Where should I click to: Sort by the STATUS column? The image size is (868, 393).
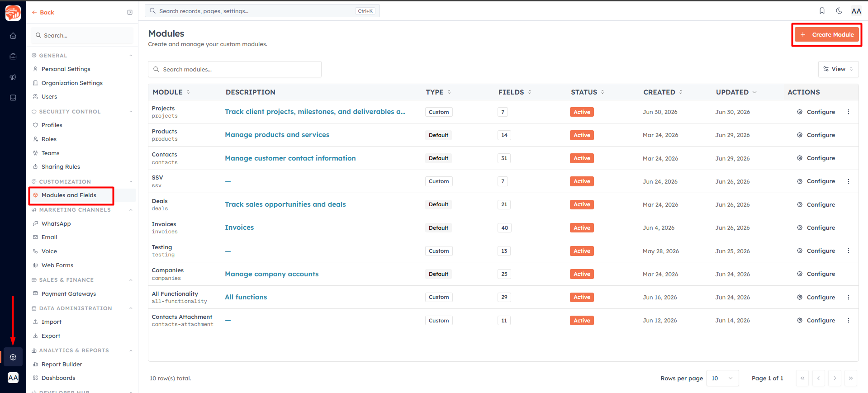pyautogui.click(x=587, y=92)
